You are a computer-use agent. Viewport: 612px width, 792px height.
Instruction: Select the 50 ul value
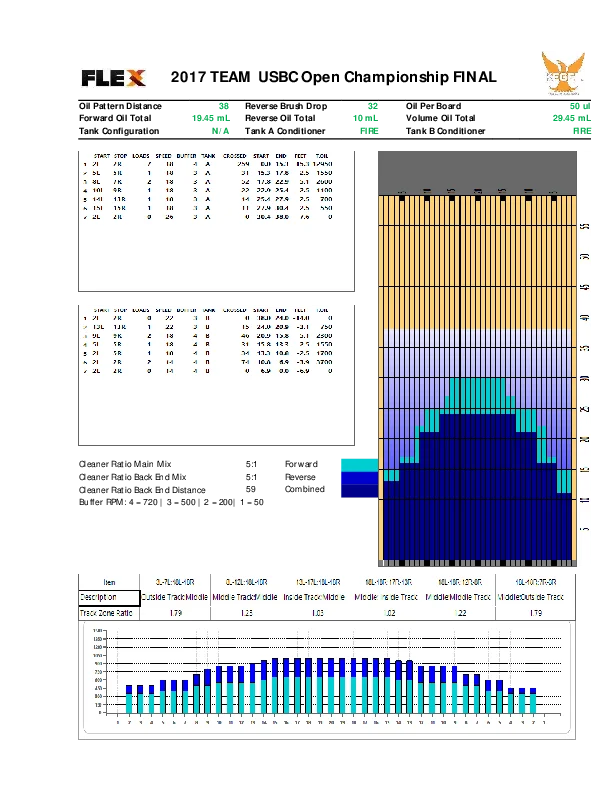[x=580, y=106]
